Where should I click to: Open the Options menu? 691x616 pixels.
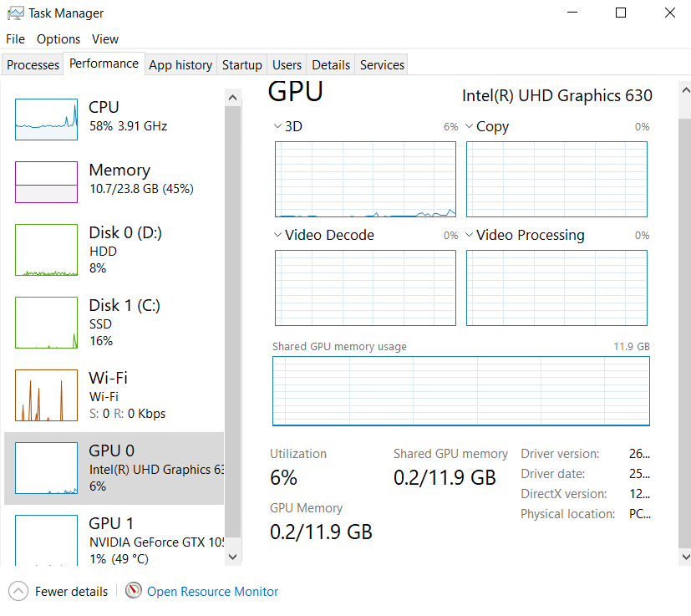coord(58,39)
